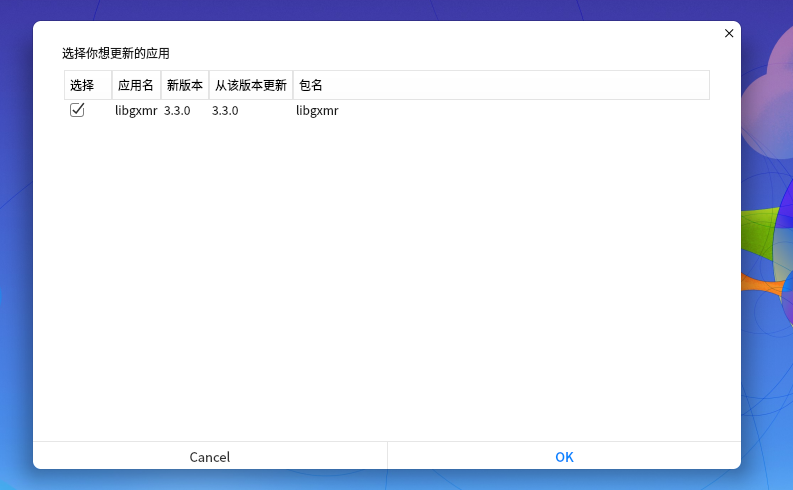Screen dimensions: 793x490
Task: Select the libgxmr cell under 包名
Action: 317,110
